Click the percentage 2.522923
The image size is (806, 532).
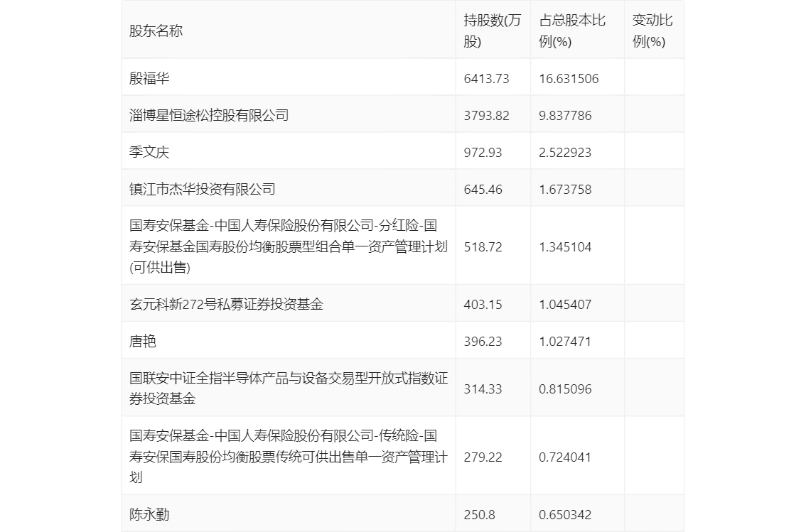tap(565, 153)
